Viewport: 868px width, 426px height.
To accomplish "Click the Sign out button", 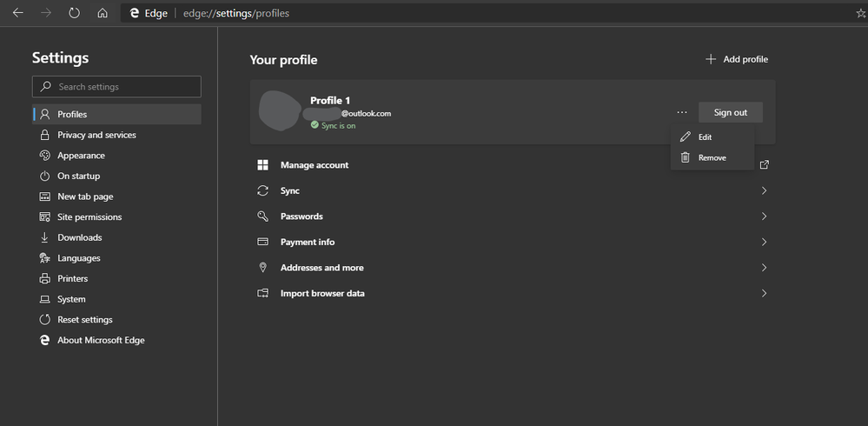I will (730, 112).
